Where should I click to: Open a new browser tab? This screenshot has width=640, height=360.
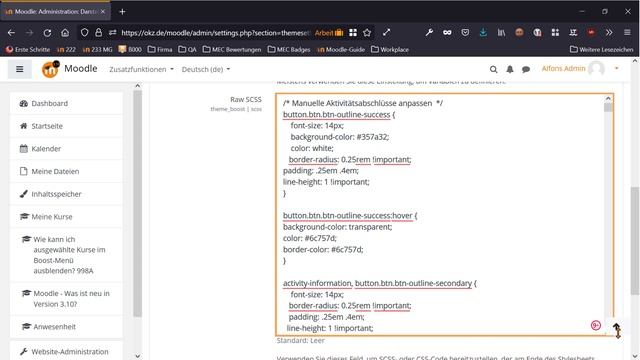pos(122,12)
